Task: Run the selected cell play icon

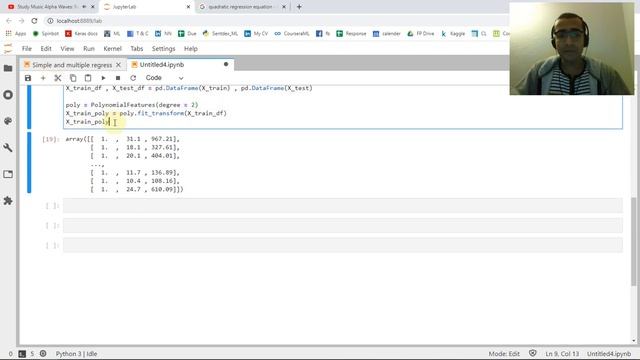Action: click(103, 78)
